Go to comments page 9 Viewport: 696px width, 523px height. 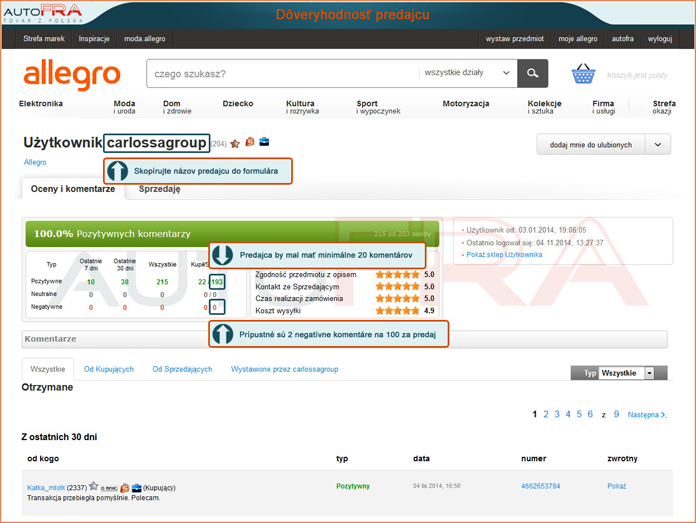tap(617, 414)
